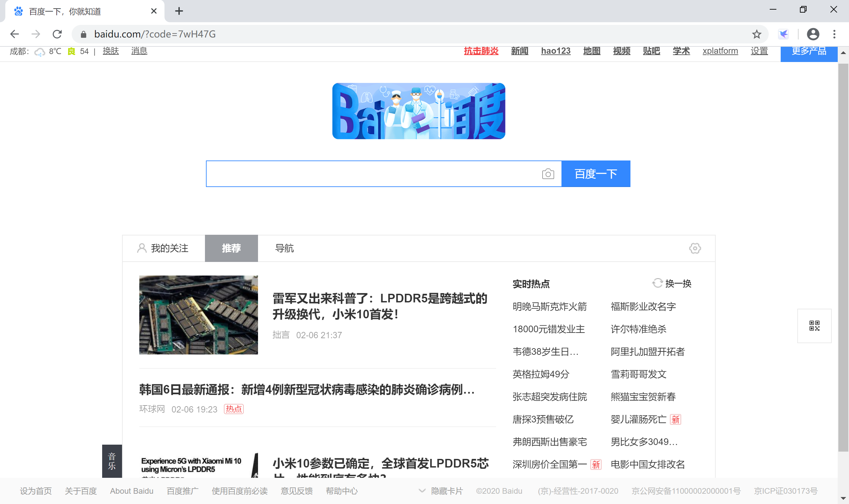
Task: Click scrollbar down arrow
Action: pos(843,498)
